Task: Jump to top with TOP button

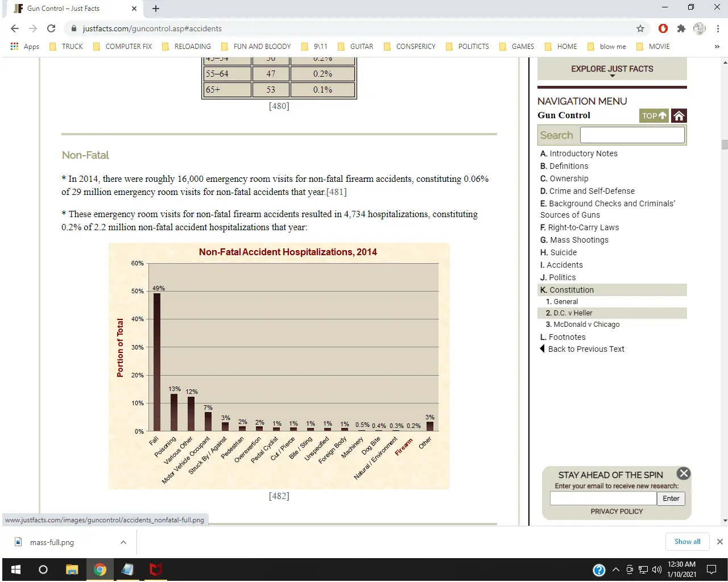Action: 653,116
